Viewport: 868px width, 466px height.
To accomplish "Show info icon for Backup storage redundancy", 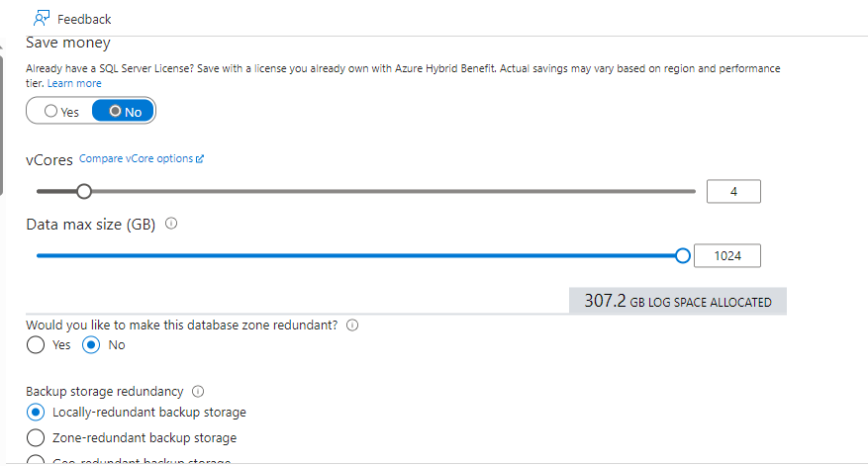I will click(198, 391).
